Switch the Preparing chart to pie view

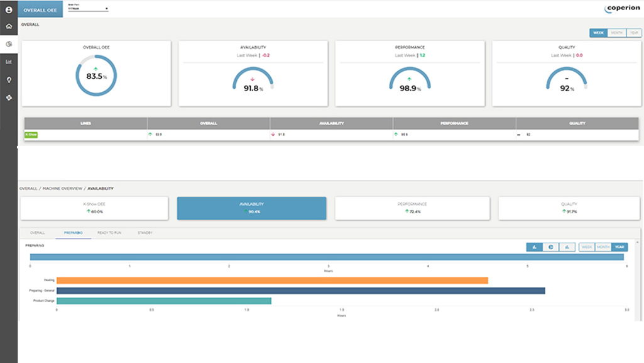551,247
